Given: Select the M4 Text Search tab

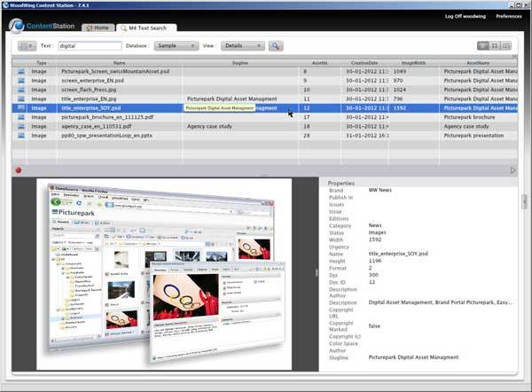Looking at the screenshot, I should click(146, 27).
